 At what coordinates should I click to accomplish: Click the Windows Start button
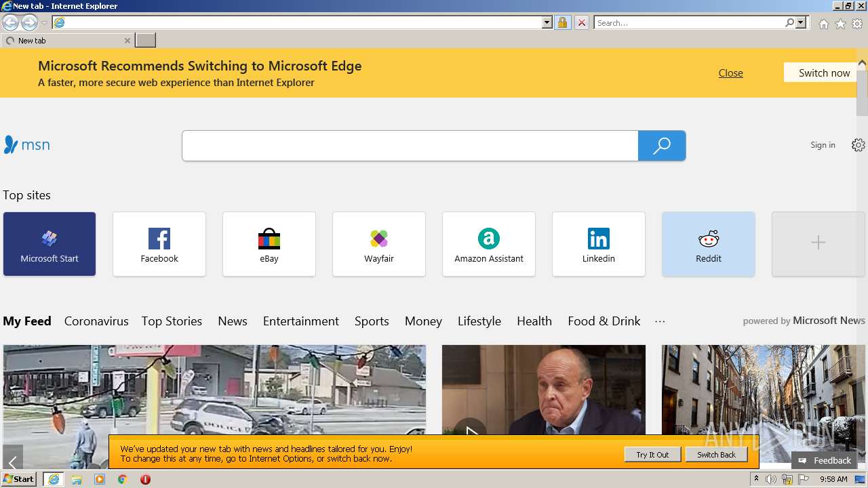pyautogui.click(x=18, y=479)
